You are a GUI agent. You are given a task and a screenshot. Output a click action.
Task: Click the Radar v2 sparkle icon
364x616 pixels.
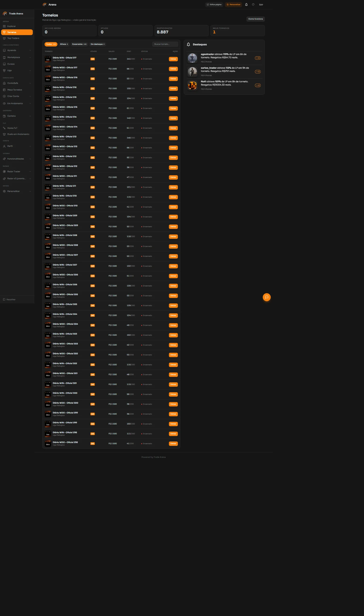click(x=4, y=179)
